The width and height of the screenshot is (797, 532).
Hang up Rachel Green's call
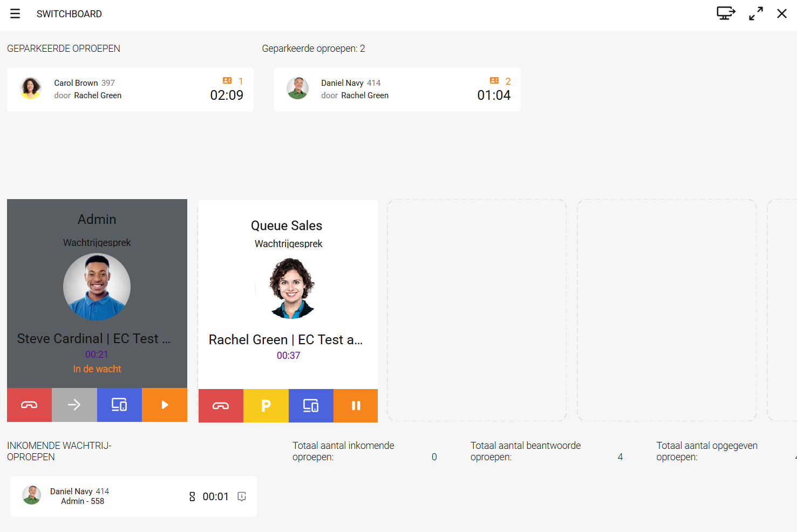click(x=221, y=406)
